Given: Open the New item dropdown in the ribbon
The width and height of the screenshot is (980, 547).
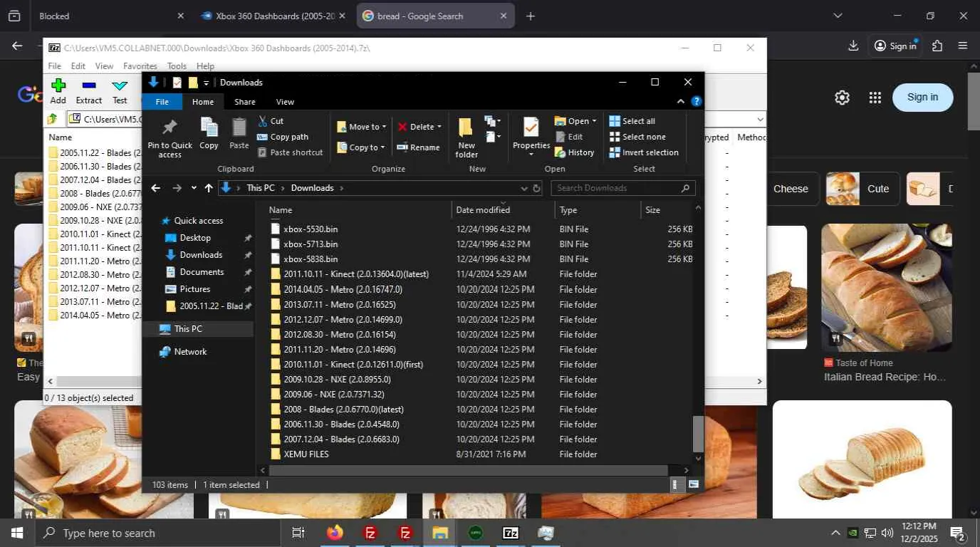Looking at the screenshot, I should coord(492,121).
